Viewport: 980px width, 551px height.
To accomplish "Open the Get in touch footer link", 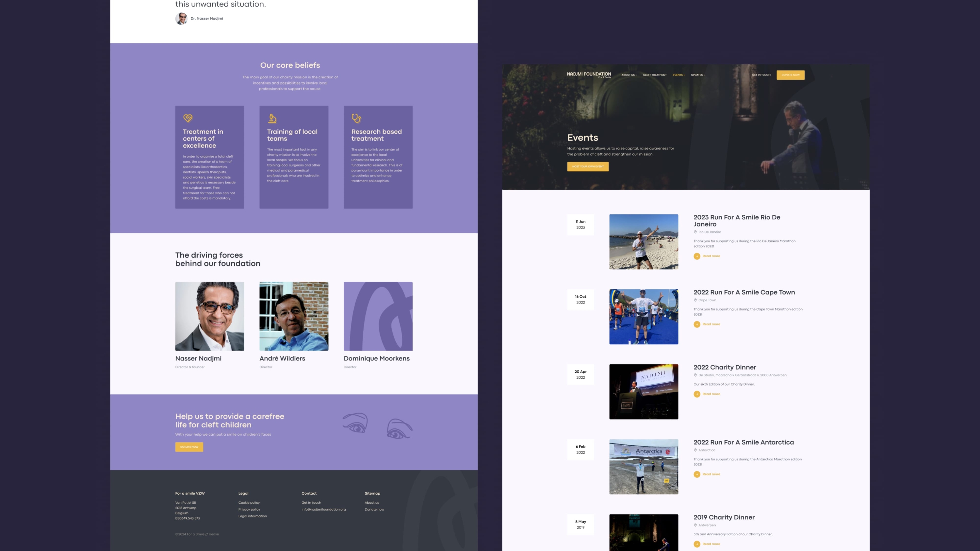I will click(x=311, y=503).
